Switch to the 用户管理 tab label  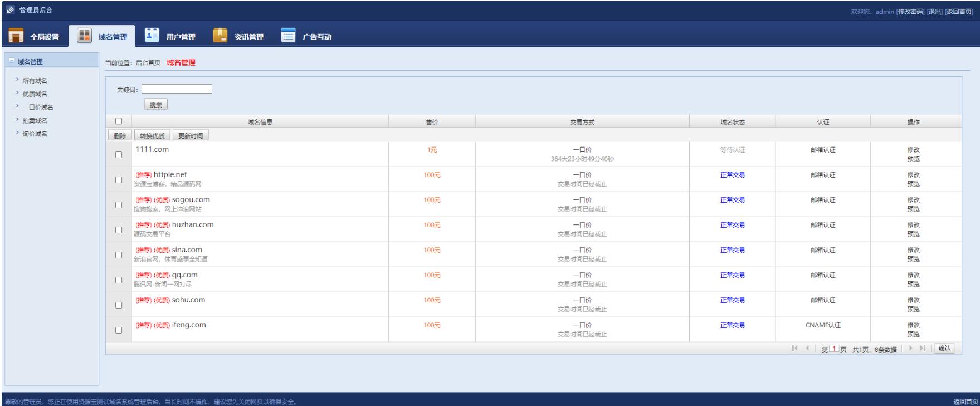pos(181,37)
